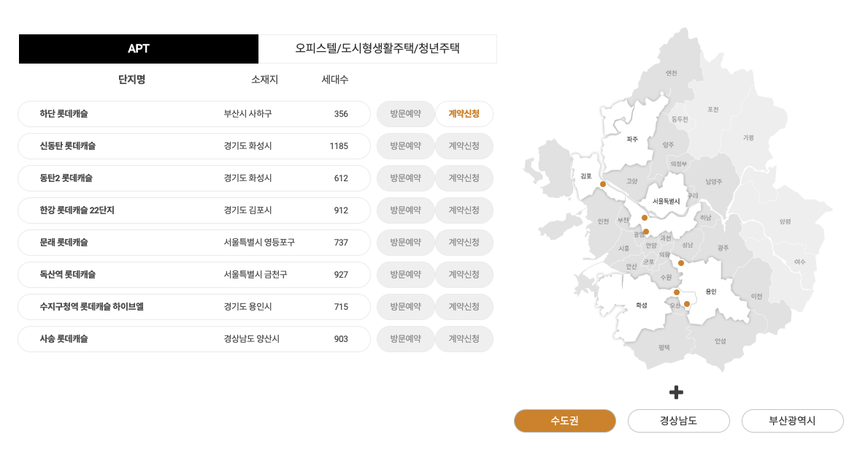Click household count 1185

pos(339,145)
